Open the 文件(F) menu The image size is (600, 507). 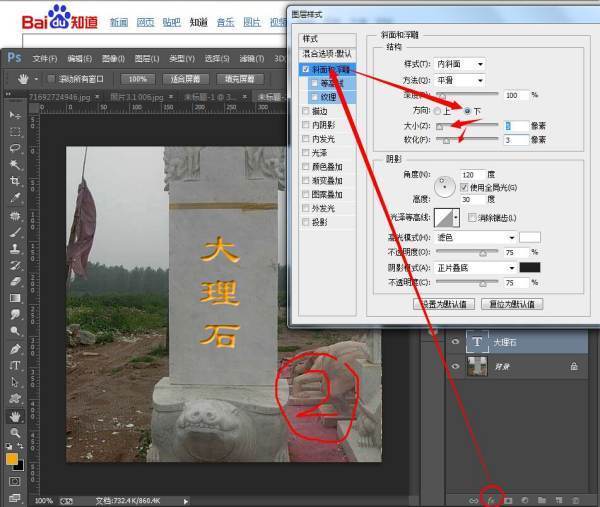46,59
